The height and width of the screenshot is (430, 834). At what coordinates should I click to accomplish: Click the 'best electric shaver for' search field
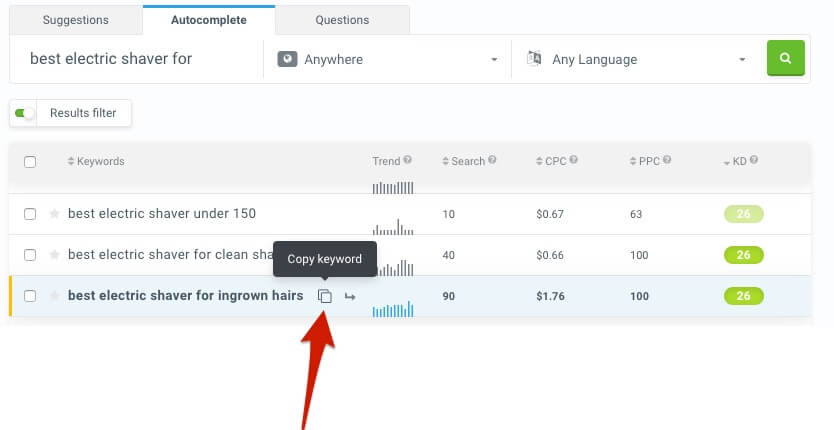point(137,59)
